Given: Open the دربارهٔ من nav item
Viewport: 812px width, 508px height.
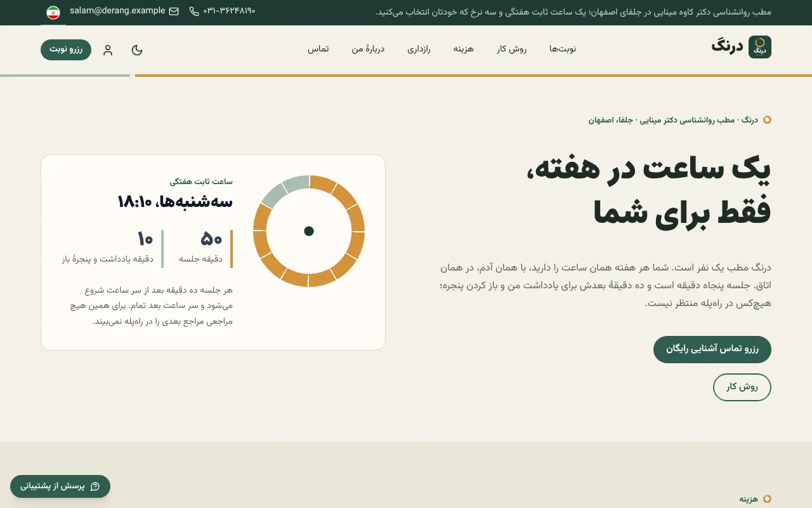Looking at the screenshot, I should click(368, 50).
